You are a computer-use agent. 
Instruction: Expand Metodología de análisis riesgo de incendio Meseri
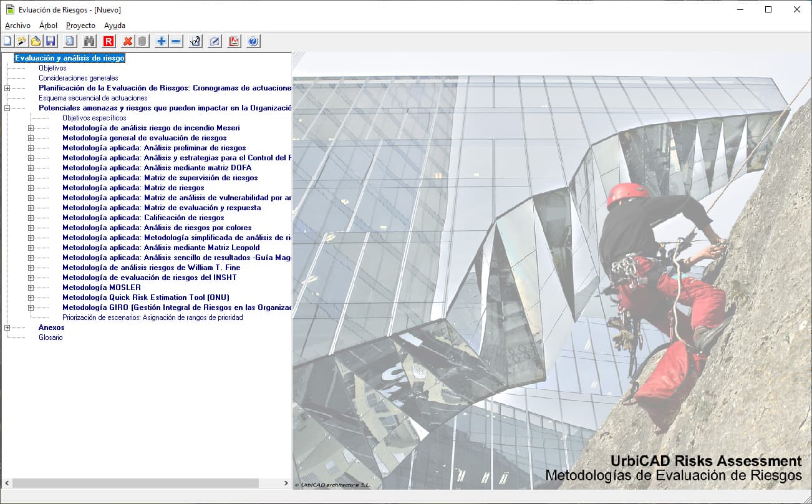tap(31, 128)
